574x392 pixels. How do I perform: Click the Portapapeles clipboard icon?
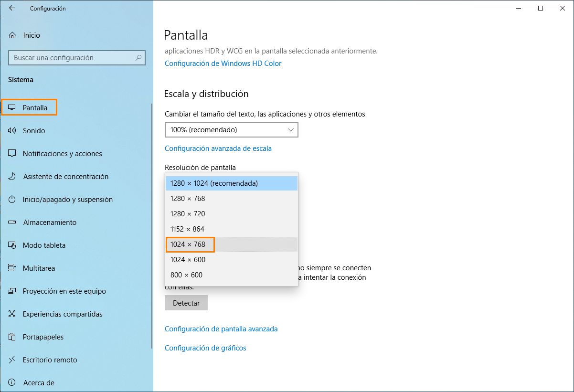[12, 337]
